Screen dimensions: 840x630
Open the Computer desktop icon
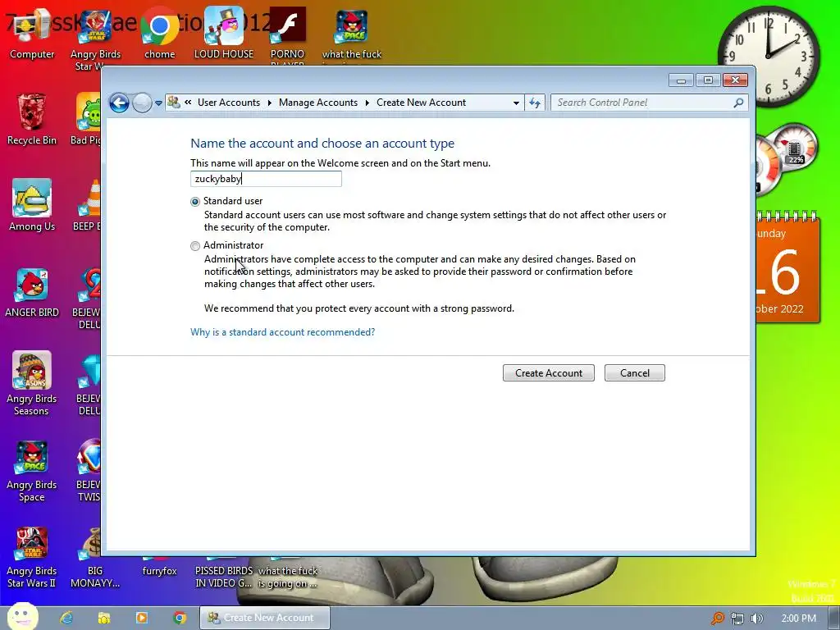point(32,34)
